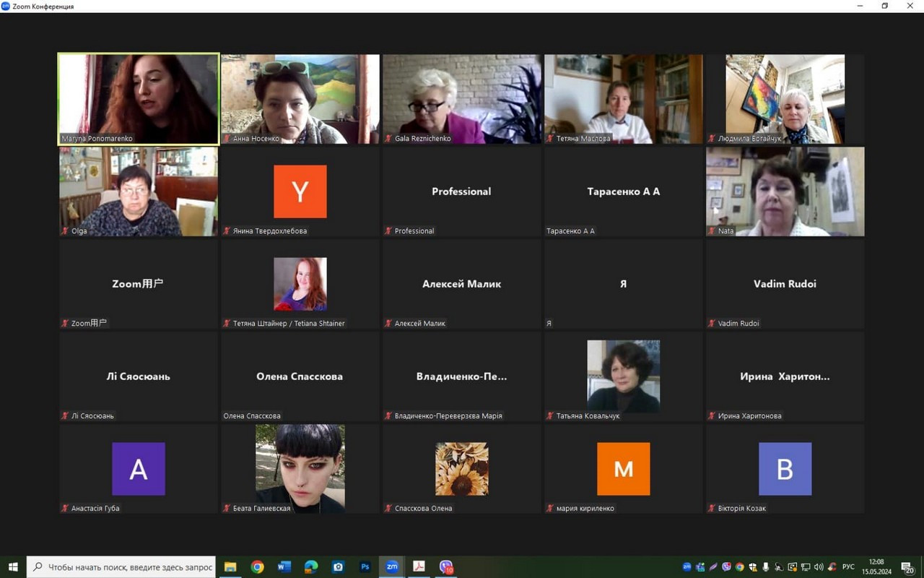Click the muted mic icon beside Алексей Малик
The width and height of the screenshot is (924, 578).
[x=389, y=324]
